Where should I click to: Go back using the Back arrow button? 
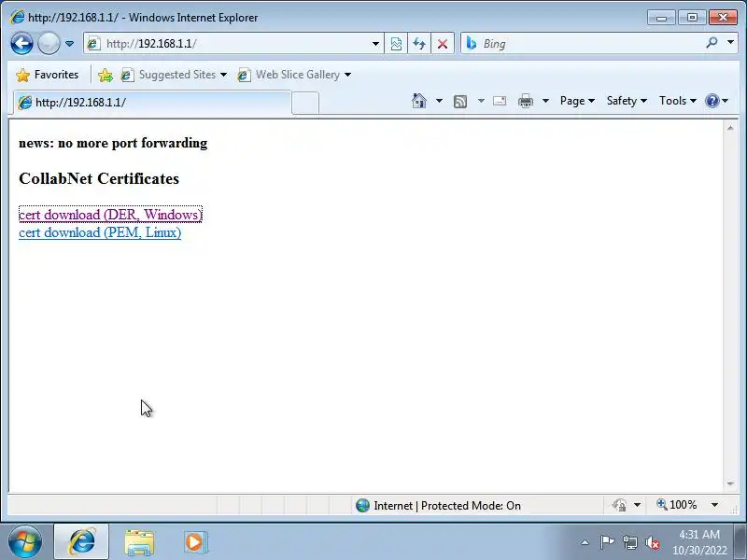coord(21,43)
